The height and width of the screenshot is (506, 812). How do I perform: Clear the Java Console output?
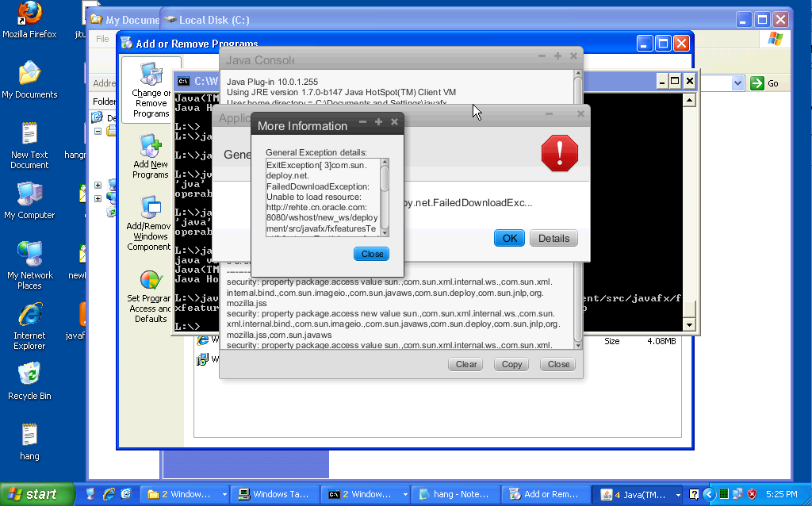(466, 364)
